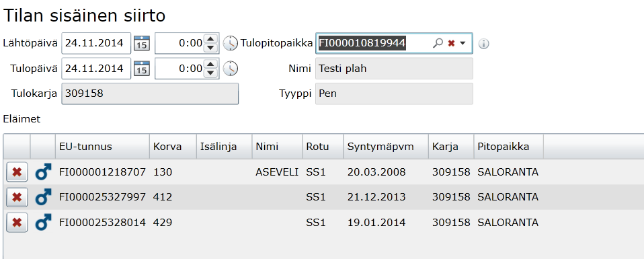Click the Lähtöpäivä date input field
Image resolution: width=644 pixels, height=259 pixels.
(x=96, y=43)
